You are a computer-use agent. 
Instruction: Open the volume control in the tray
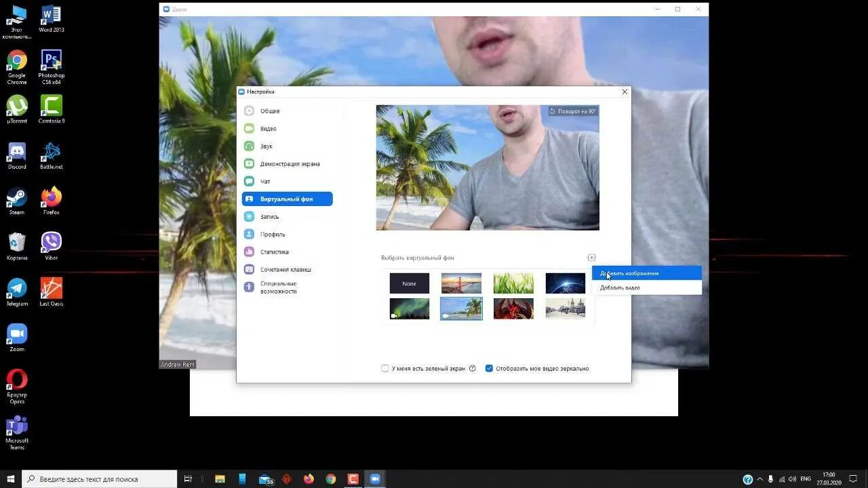[x=793, y=479]
